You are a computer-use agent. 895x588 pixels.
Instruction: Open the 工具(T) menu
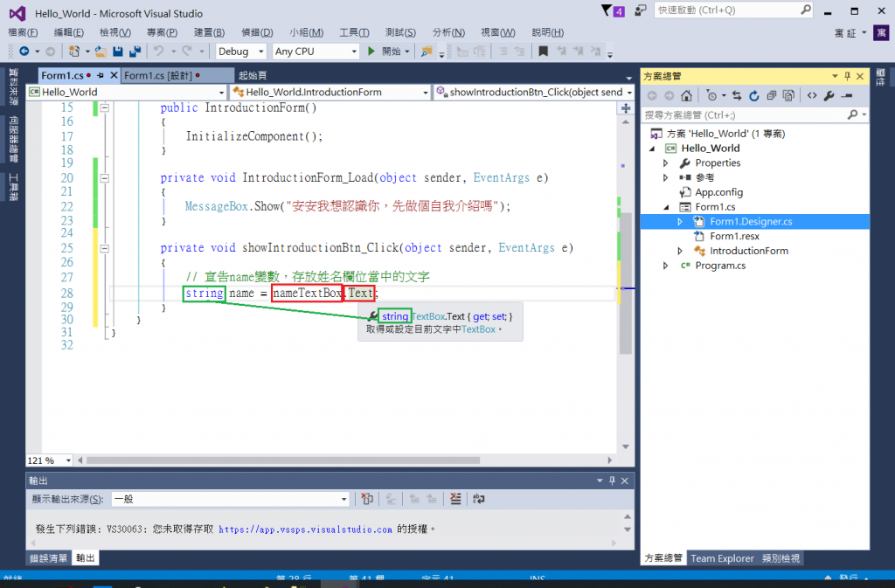(x=354, y=32)
